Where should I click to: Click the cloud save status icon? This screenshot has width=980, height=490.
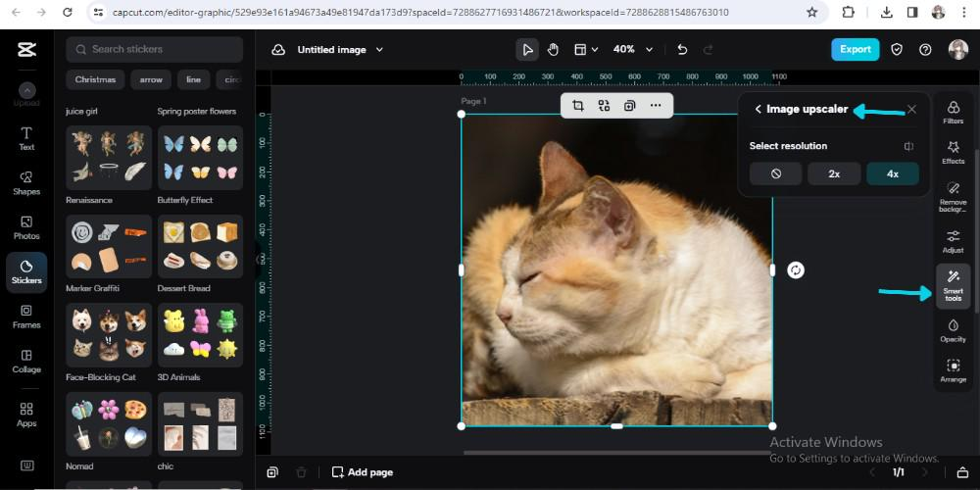tap(278, 50)
